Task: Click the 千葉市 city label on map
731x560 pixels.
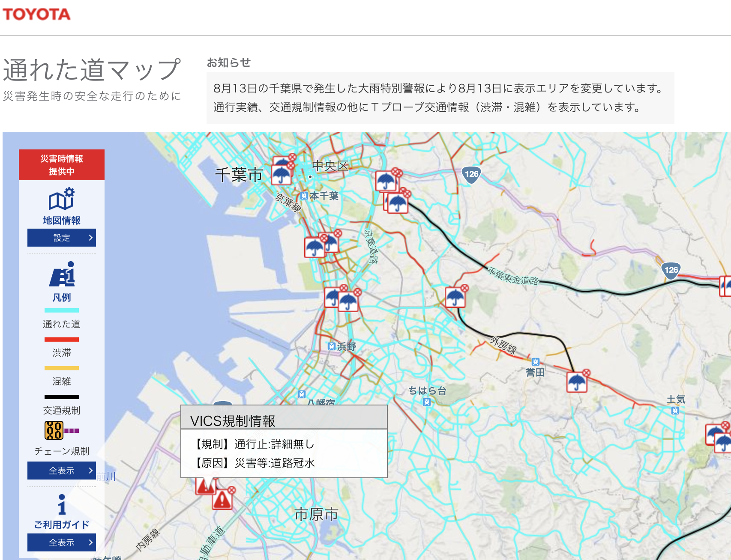Action: click(x=239, y=175)
